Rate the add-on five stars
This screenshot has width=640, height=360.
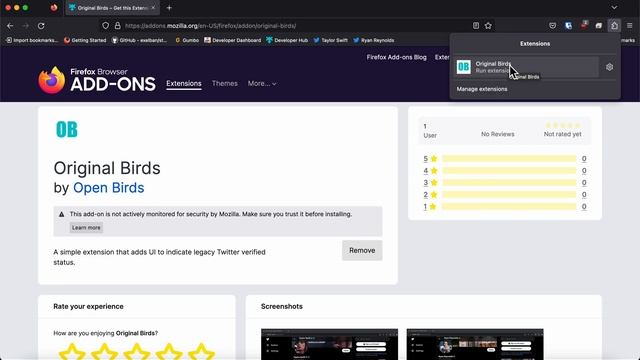tap(201, 351)
